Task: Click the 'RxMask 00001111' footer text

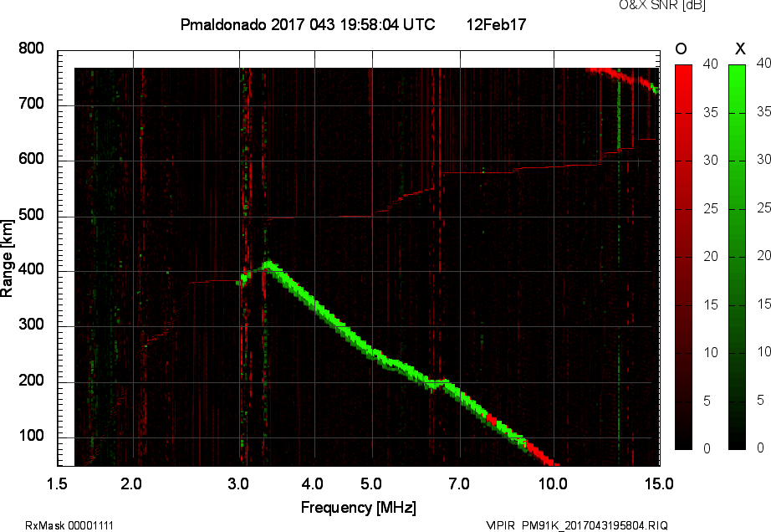Action: tap(69, 525)
